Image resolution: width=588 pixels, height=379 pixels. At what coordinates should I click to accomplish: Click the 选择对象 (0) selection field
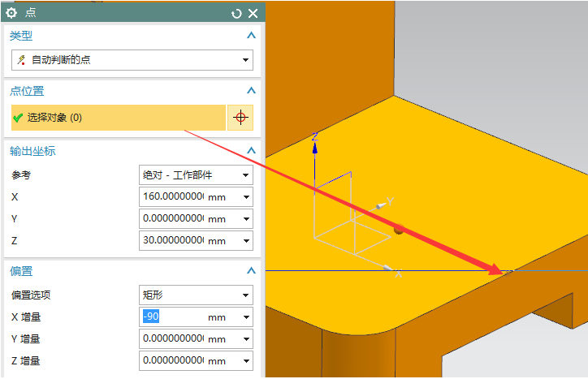tap(119, 118)
